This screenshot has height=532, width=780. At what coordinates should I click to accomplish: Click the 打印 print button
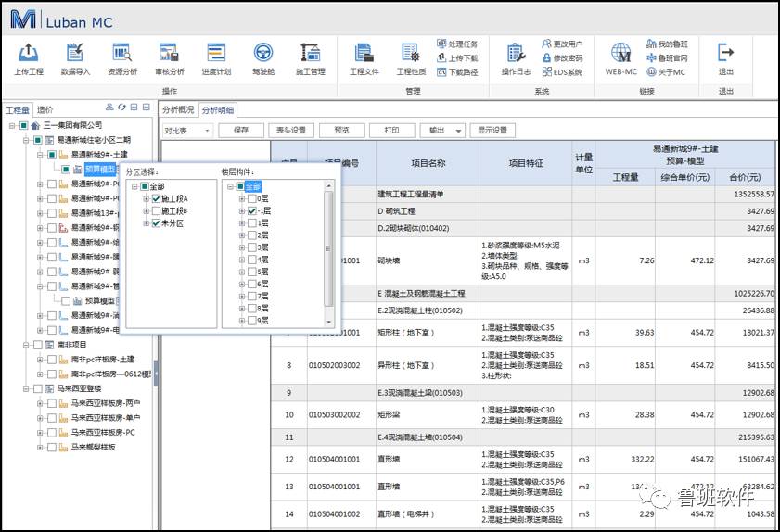pyautogui.click(x=392, y=131)
